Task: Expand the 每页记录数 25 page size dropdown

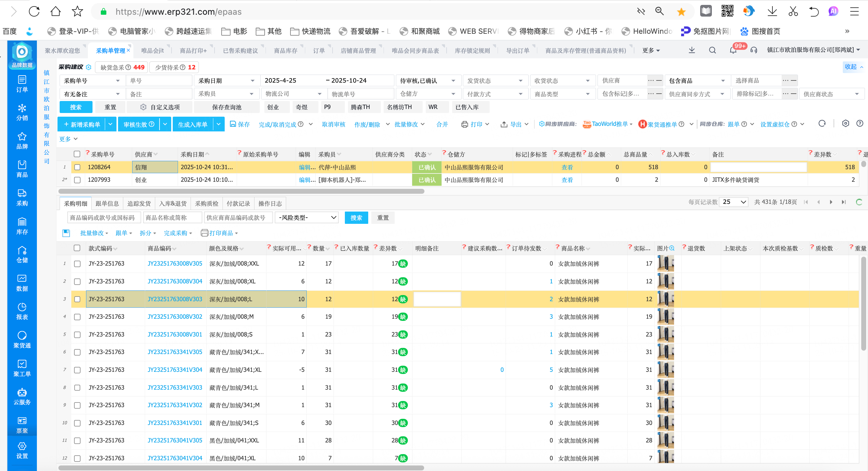Action: [x=734, y=202]
